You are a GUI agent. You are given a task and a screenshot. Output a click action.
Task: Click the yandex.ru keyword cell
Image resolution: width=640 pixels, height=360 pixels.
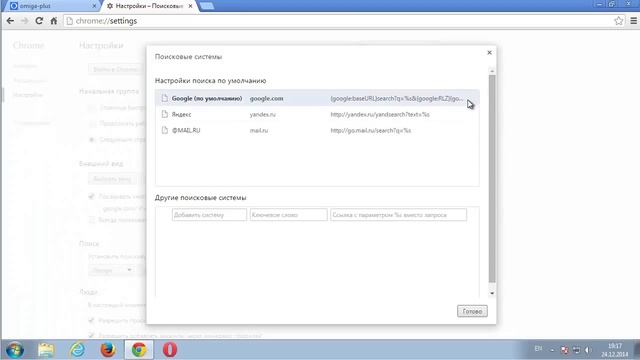point(262,114)
